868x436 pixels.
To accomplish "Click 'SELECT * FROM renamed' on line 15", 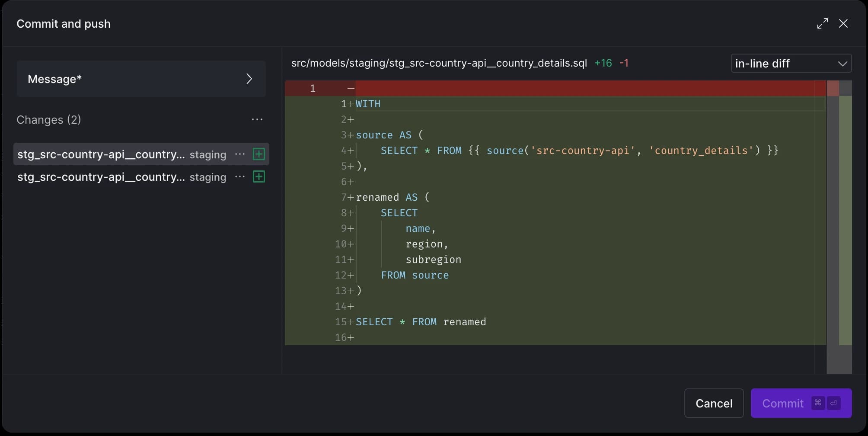I will [x=421, y=322].
